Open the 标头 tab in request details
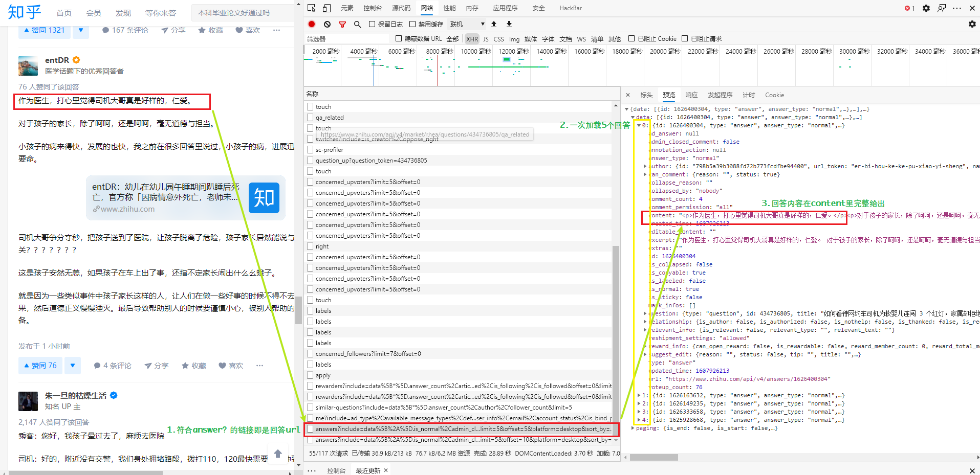 tap(646, 95)
